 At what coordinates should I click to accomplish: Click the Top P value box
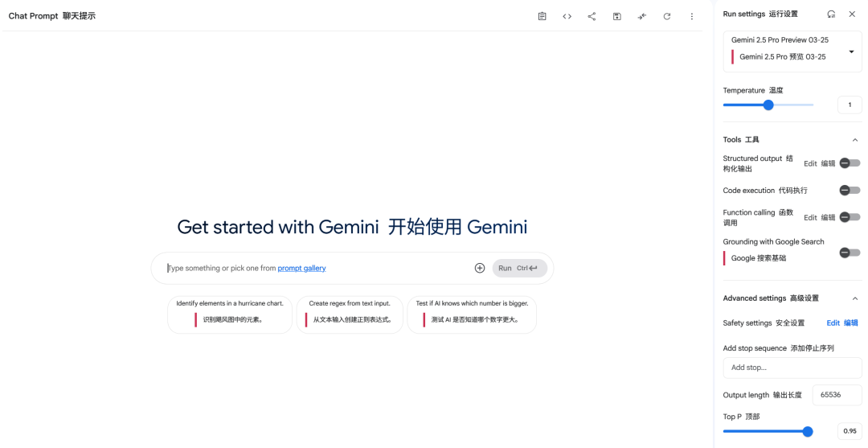tap(850, 431)
